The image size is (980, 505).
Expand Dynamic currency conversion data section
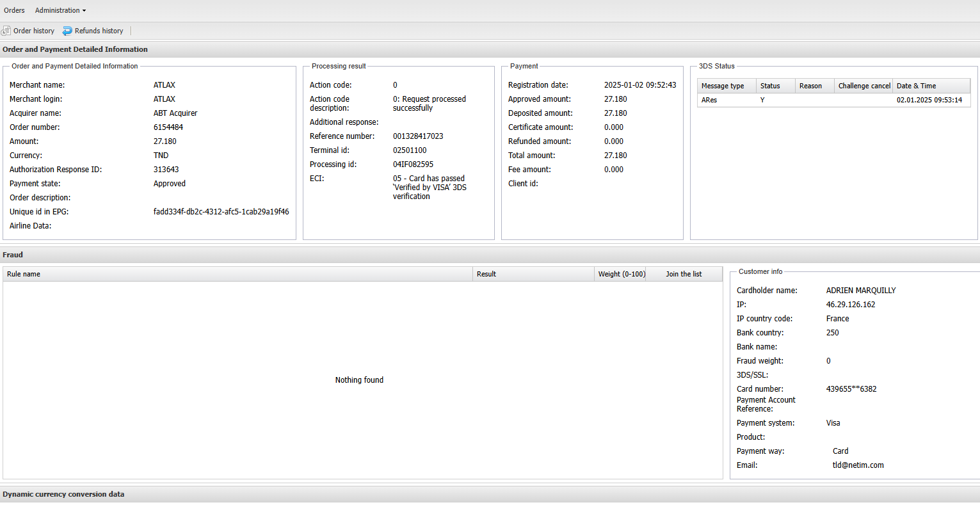pos(63,494)
